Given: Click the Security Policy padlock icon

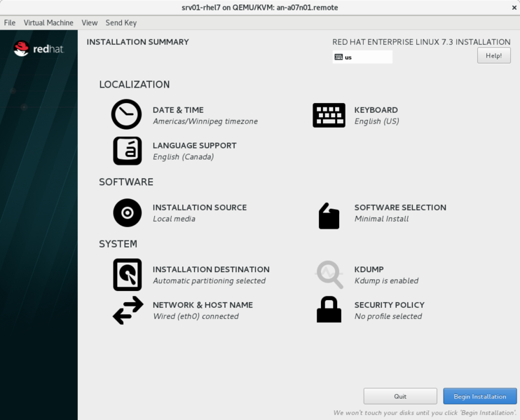Looking at the screenshot, I should [329, 310].
